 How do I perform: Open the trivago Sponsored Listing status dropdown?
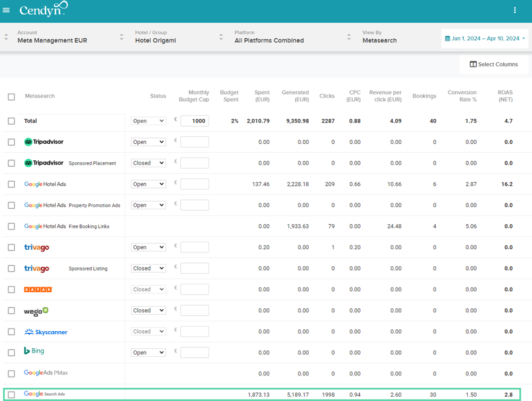[x=148, y=268]
